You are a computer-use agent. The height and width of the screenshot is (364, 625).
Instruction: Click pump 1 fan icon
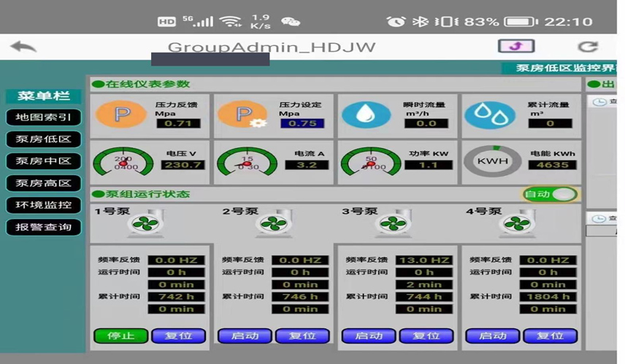coord(145,225)
